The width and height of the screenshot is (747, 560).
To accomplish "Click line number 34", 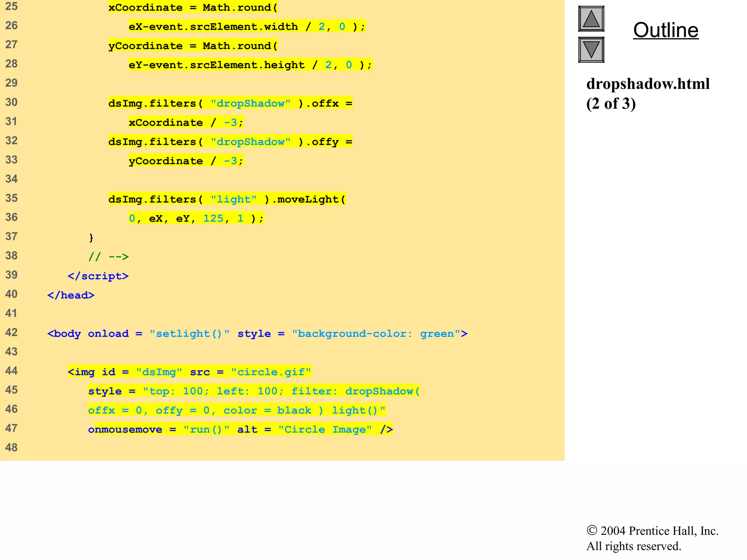I will (12, 179).
